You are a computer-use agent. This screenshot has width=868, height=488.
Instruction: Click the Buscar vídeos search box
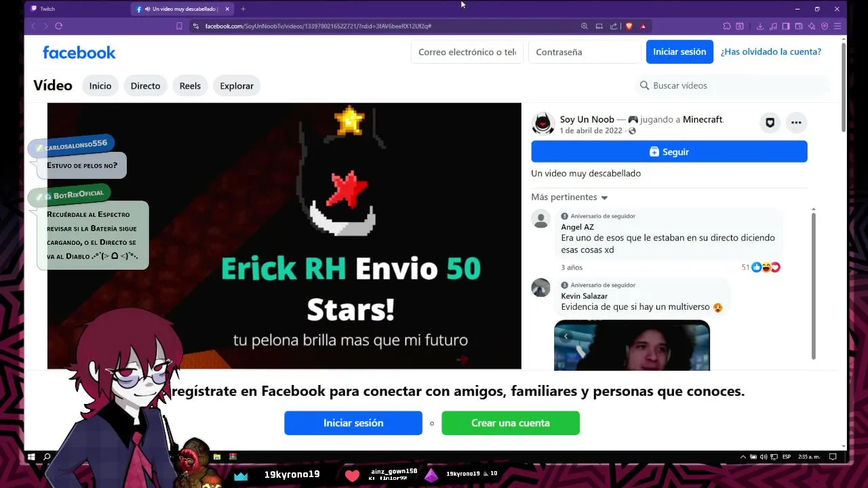[732, 85]
